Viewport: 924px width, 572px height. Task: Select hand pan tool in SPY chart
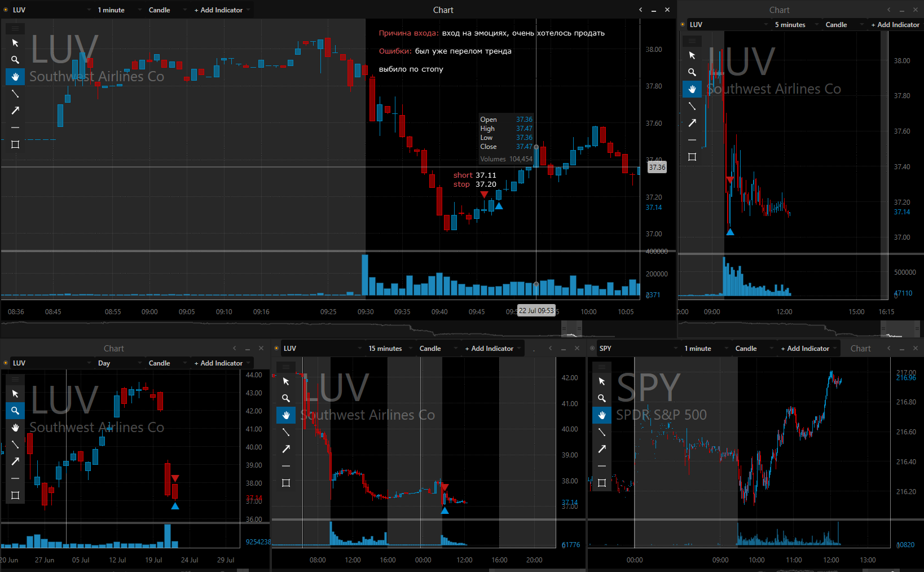[602, 415]
